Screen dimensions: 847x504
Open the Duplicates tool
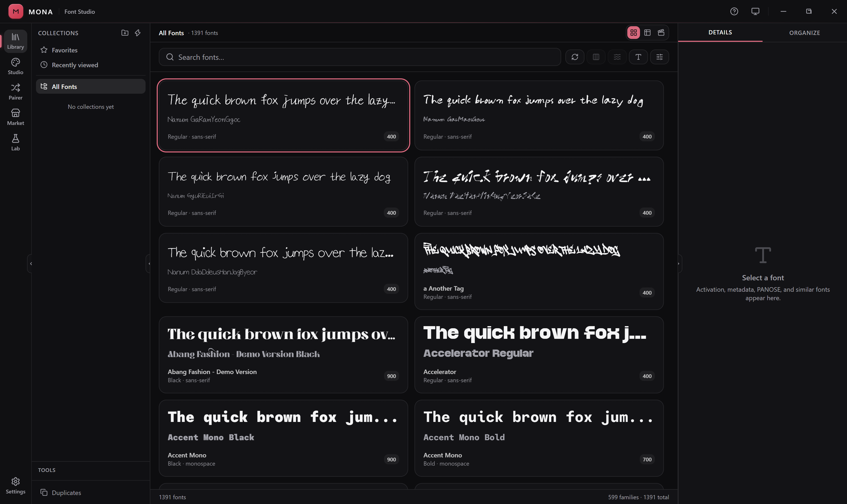pos(91,492)
